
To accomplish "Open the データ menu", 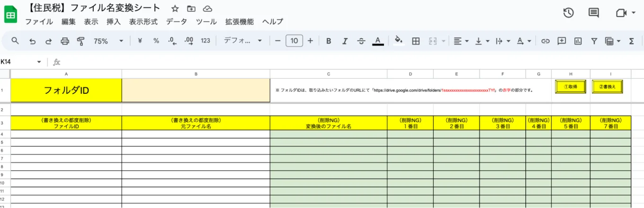I will tap(176, 22).
